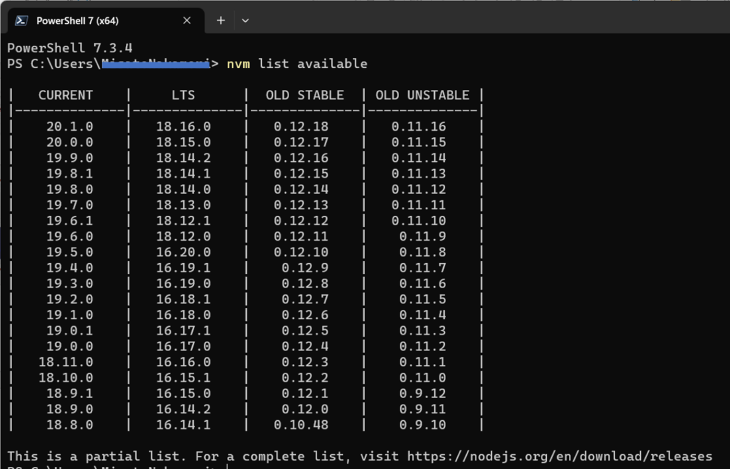
Task: Click OLD UNSTABLE version 0.11.0
Action: pos(423,378)
